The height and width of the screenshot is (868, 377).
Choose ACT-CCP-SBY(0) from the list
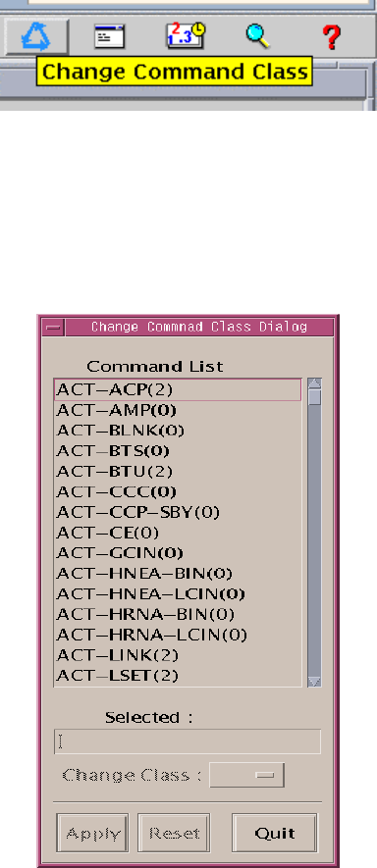point(178,513)
